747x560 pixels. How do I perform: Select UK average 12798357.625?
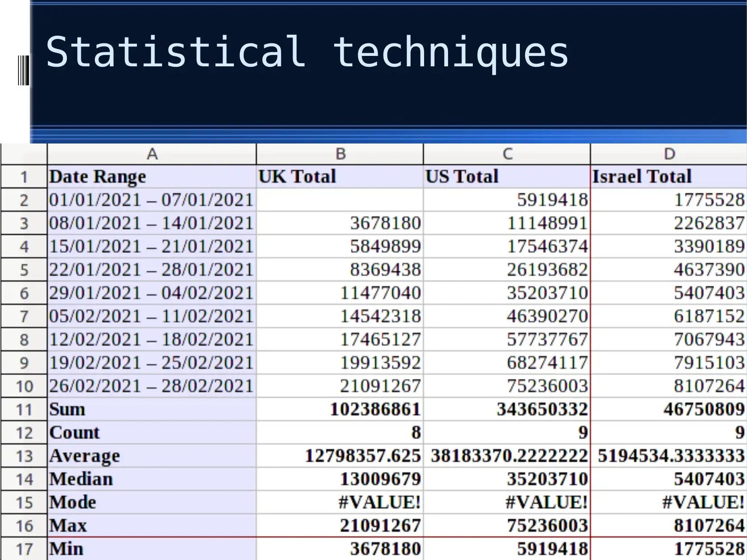(x=340, y=456)
